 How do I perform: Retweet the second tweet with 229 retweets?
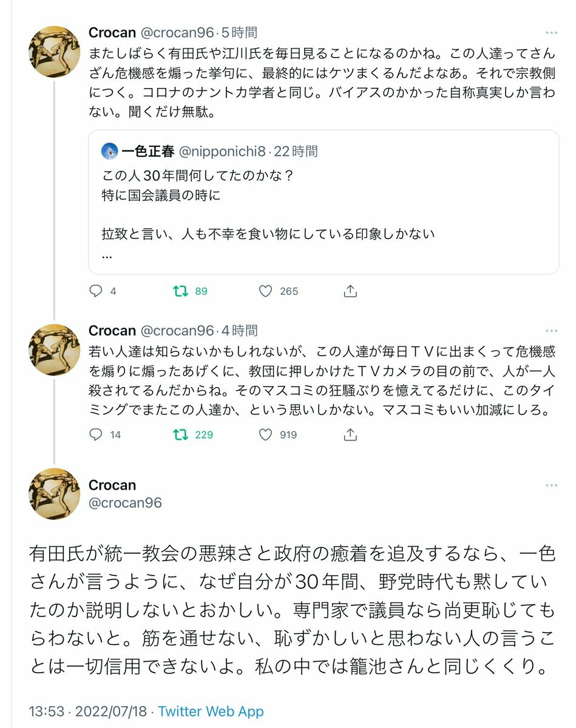pos(180,434)
